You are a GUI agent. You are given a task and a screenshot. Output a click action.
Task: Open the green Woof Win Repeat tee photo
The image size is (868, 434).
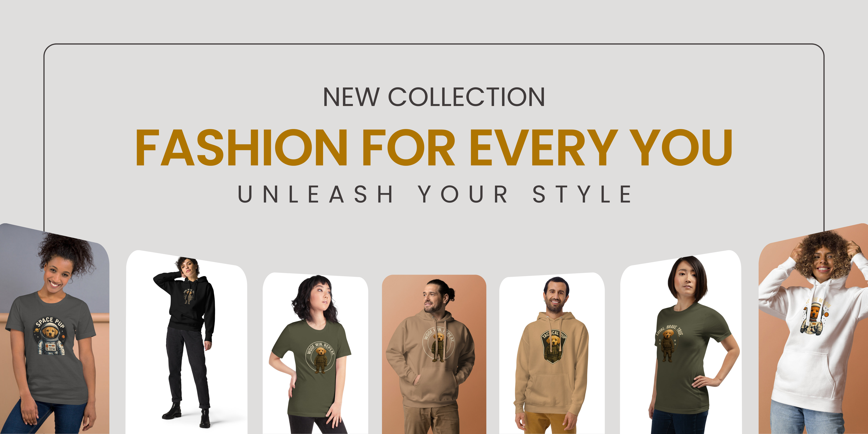(315, 354)
